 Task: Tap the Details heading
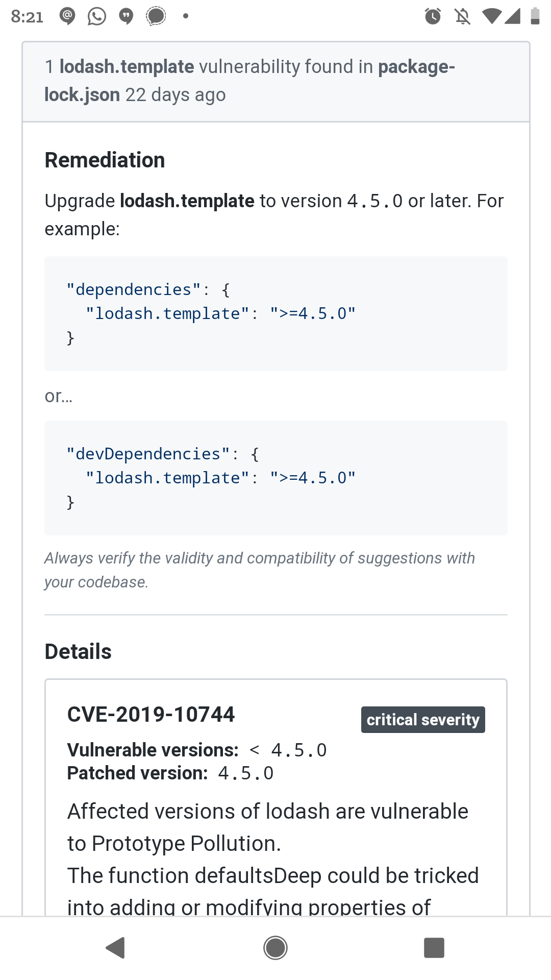78,652
